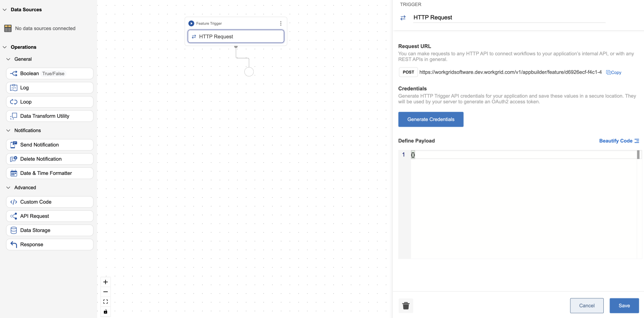The height and width of the screenshot is (318, 644).
Task: Click line number 1 in the payload editor
Action: pos(404,155)
